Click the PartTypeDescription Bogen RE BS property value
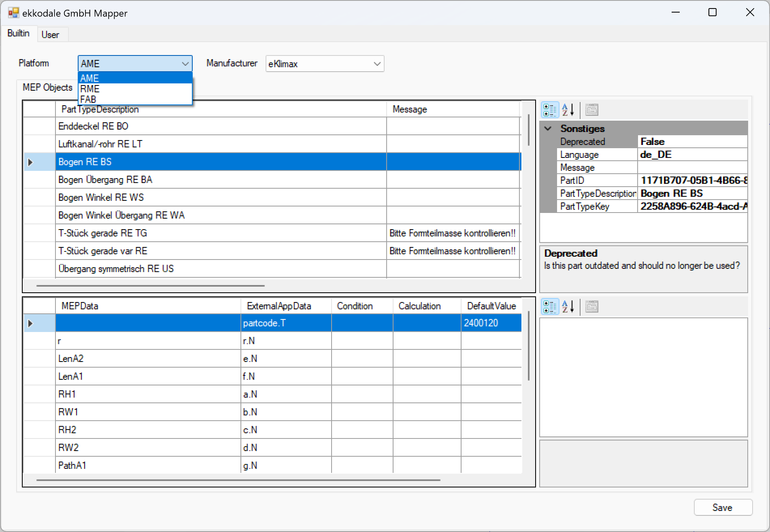The image size is (770, 532). [692, 194]
